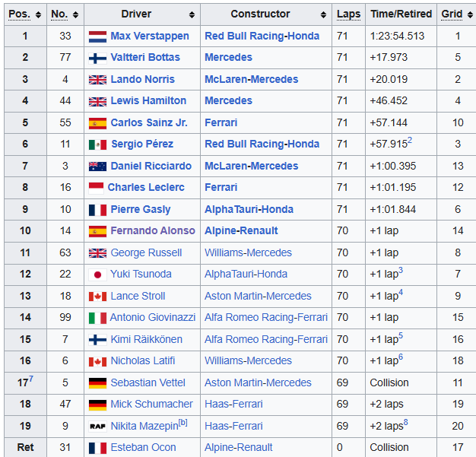Open Max Verstappen driver link

[150, 36]
